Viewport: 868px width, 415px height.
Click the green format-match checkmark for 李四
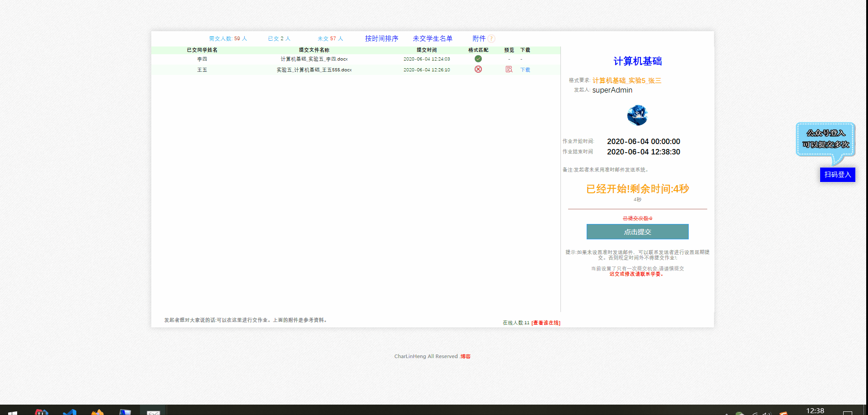478,59
